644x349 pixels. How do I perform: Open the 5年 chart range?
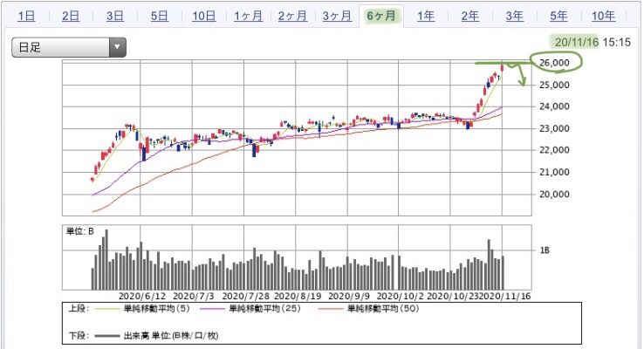pyautogui.click(x=558, y=16)
